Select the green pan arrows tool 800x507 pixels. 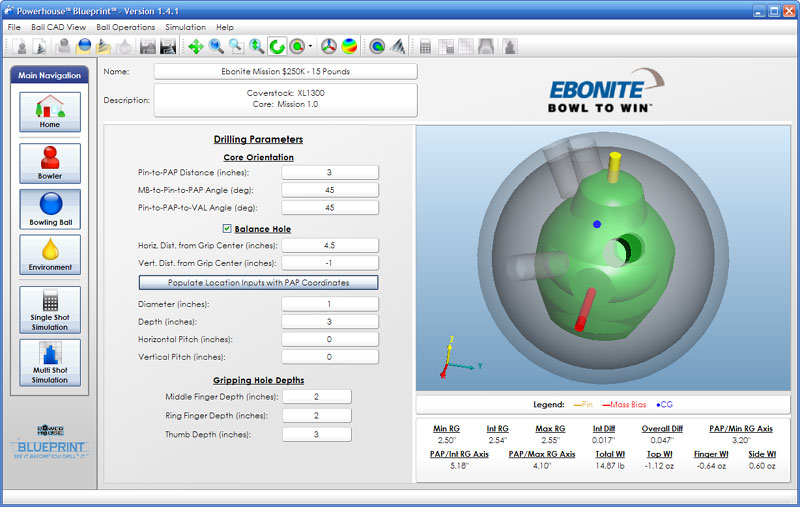[195, 46]
